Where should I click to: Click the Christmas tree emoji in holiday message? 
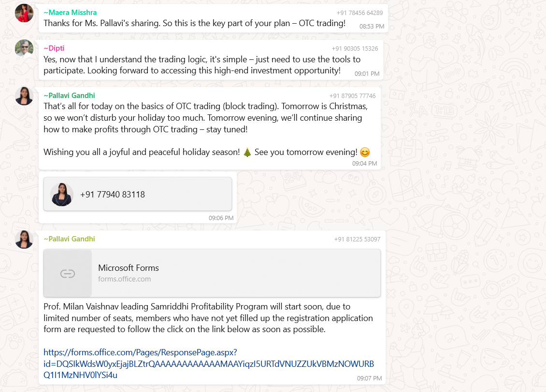pyautogui.click(x=247, y=153)
